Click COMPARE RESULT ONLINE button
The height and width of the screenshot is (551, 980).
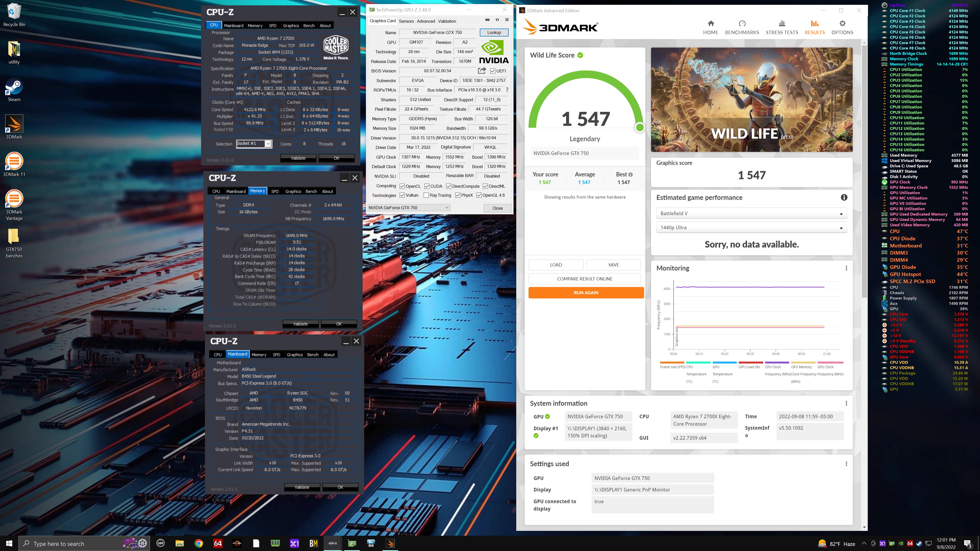(x=584, y=279)
